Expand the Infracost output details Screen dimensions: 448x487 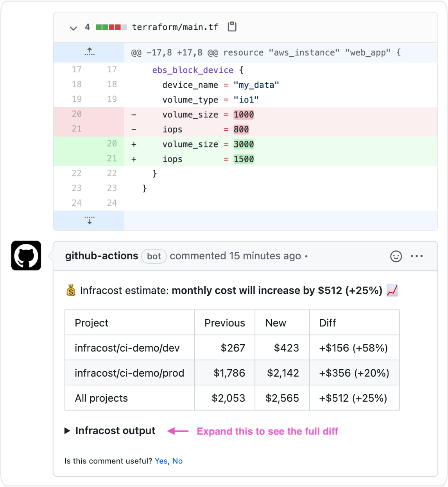pyautogui.click(x=110, y=431)
